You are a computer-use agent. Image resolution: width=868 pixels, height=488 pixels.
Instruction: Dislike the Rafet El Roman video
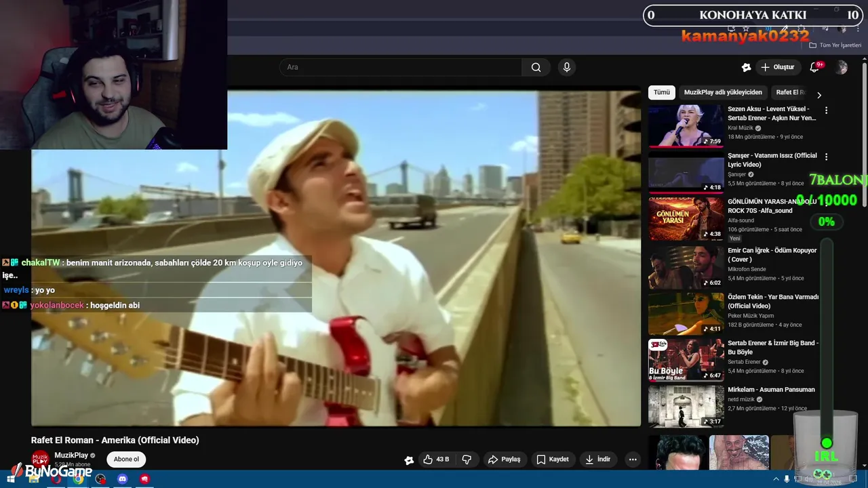(467, 459)
